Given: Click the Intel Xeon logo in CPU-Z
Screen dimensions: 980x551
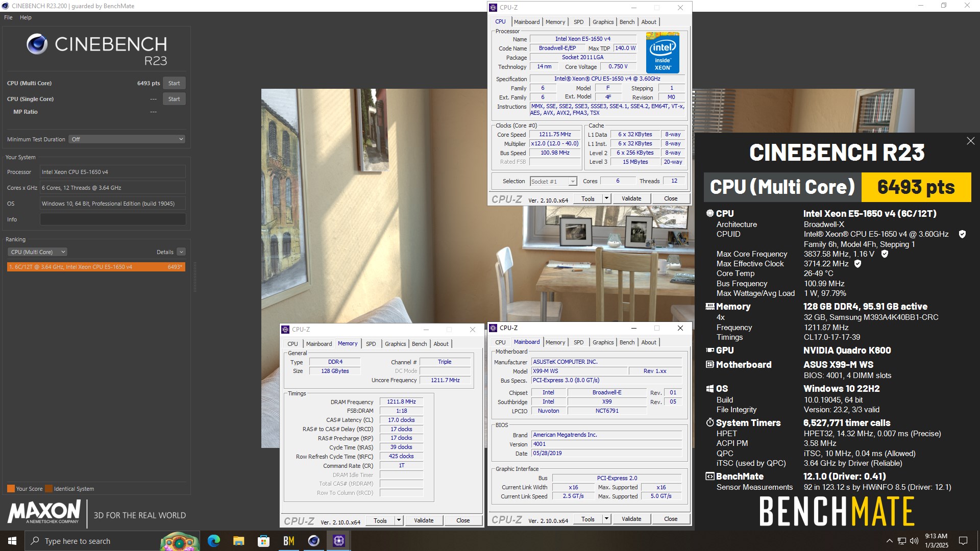Looking at the screenshot, I should tap(663, 53).
